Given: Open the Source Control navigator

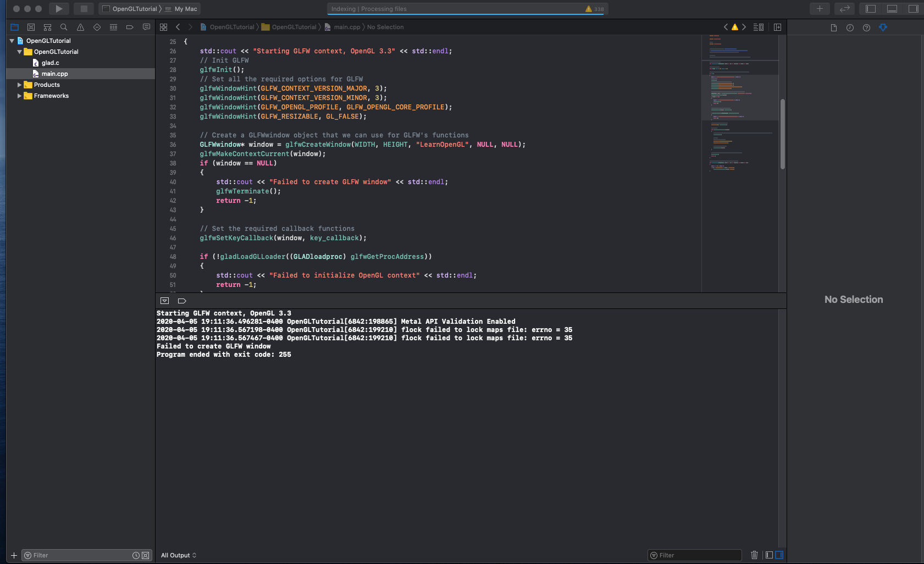Looking at the screenshot, I should pyautogui.click(x=31, y=27).
